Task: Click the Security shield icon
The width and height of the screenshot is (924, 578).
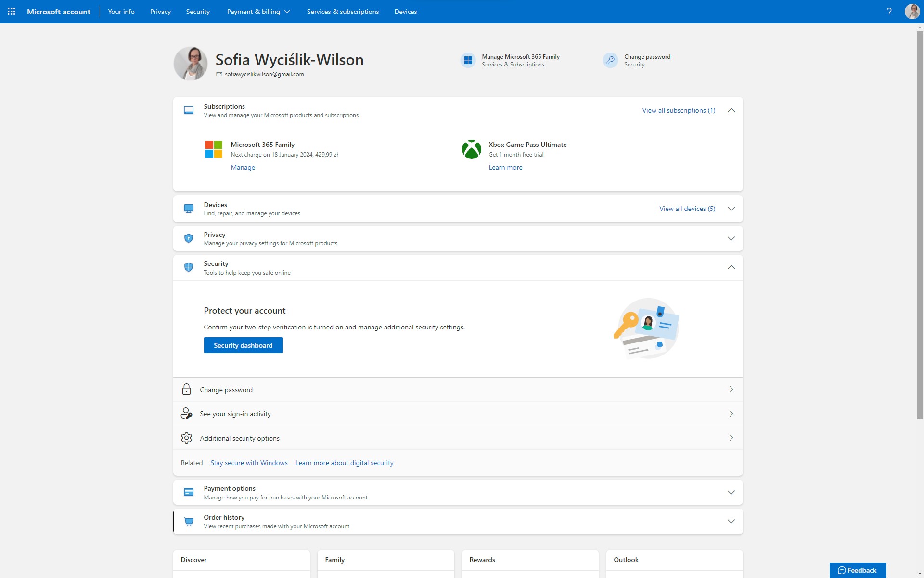Action: point(189,267)
